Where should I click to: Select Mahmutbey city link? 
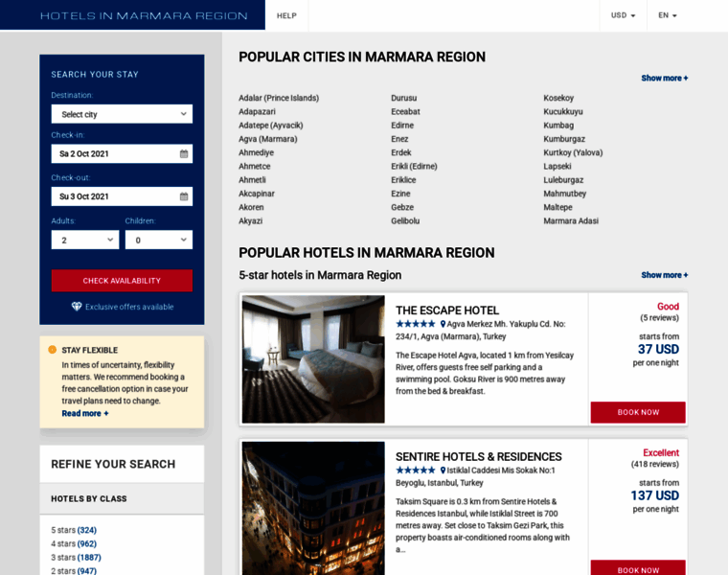point(565,194)
